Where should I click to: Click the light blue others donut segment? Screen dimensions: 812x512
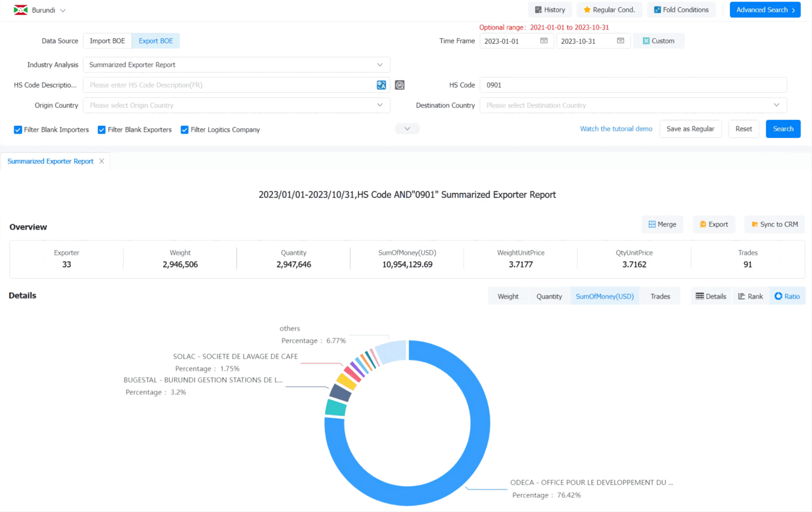point(391,352)
